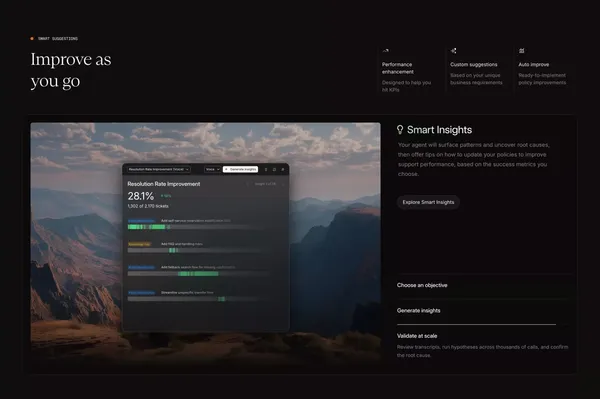This screenshot has width=600, height=399.
Task: Click the green percentage change next to 28.1%
Action: [x=166, y=196]
